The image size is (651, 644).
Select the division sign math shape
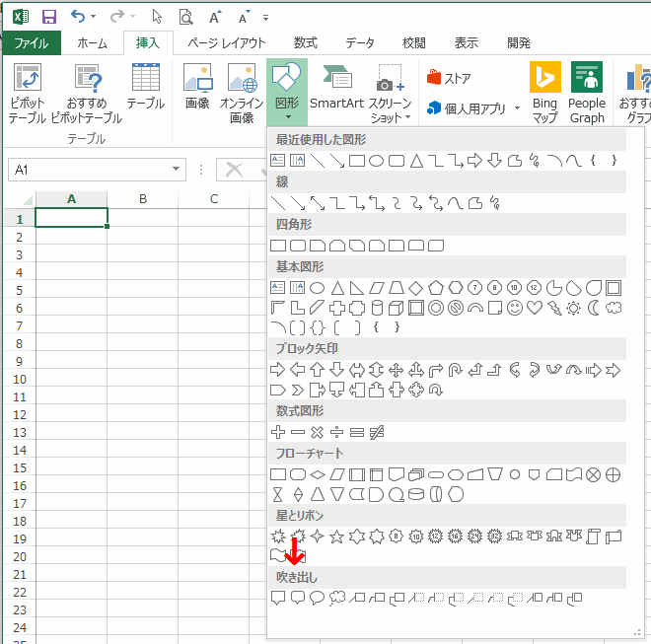click(x=336, y=432)
